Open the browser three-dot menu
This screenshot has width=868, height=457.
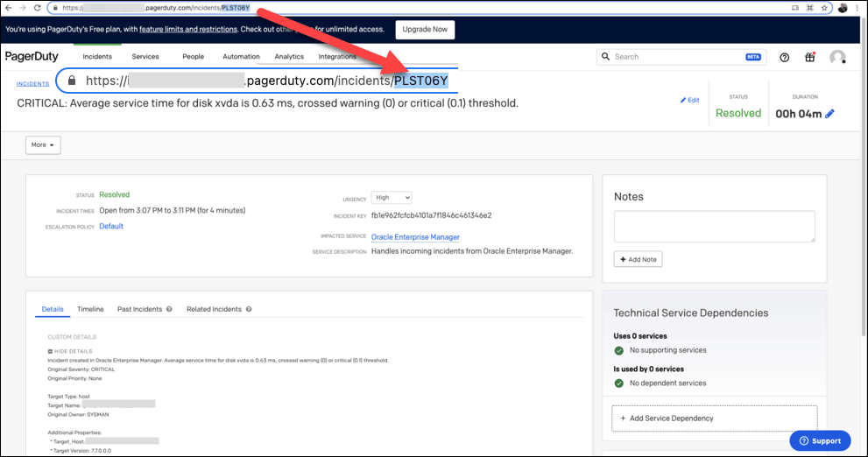pos(857,8)
